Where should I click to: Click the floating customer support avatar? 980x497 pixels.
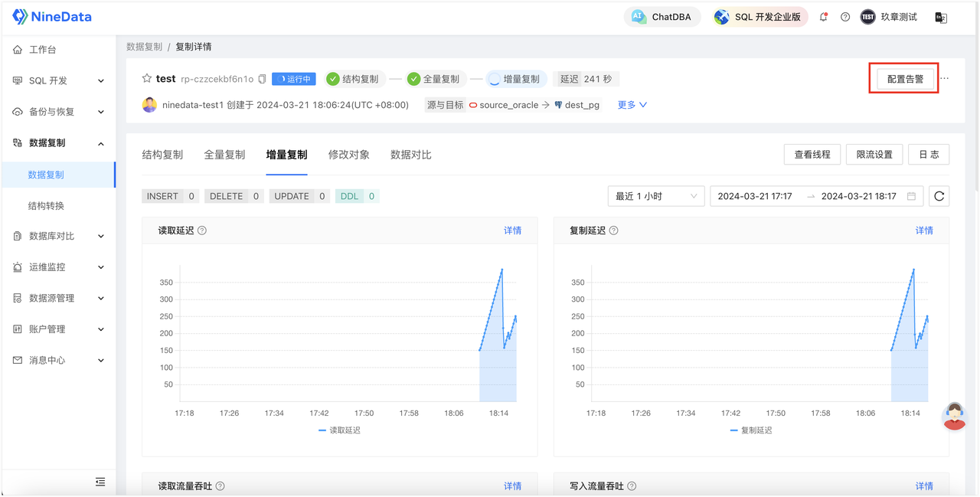tap(953, 416)
